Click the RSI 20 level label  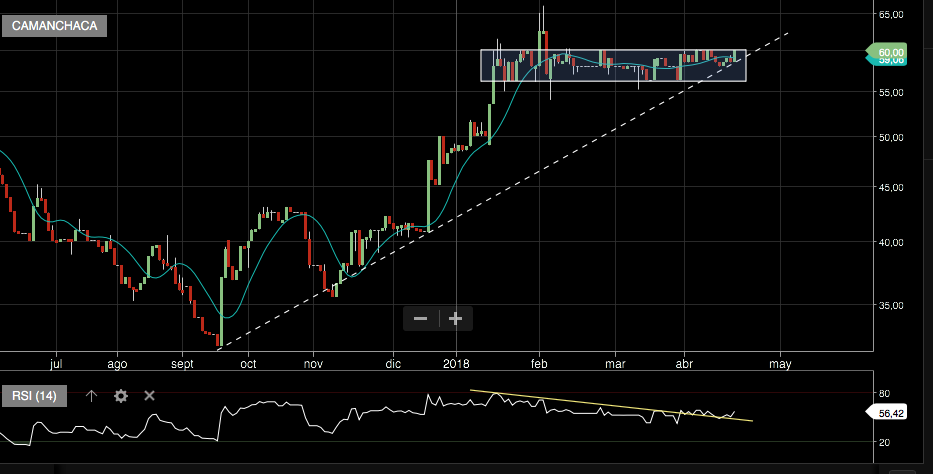tap(884, 442)
